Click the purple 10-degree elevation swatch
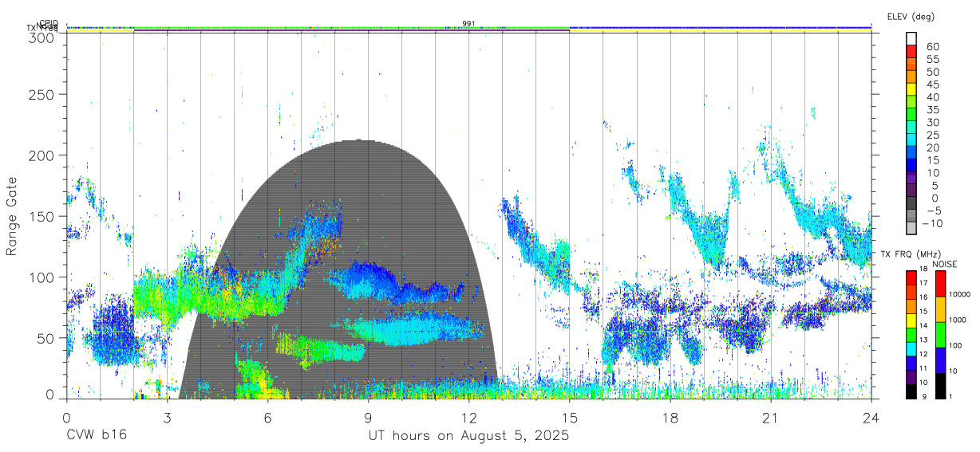Viewport: 980px width, 452px height. tap(911, 178)
